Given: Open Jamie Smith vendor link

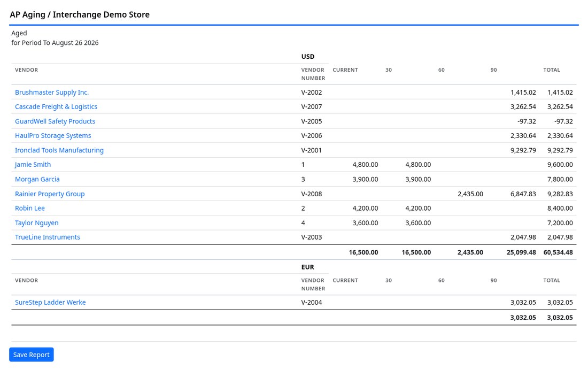Looking at the screenshot, I should [33, 164].
